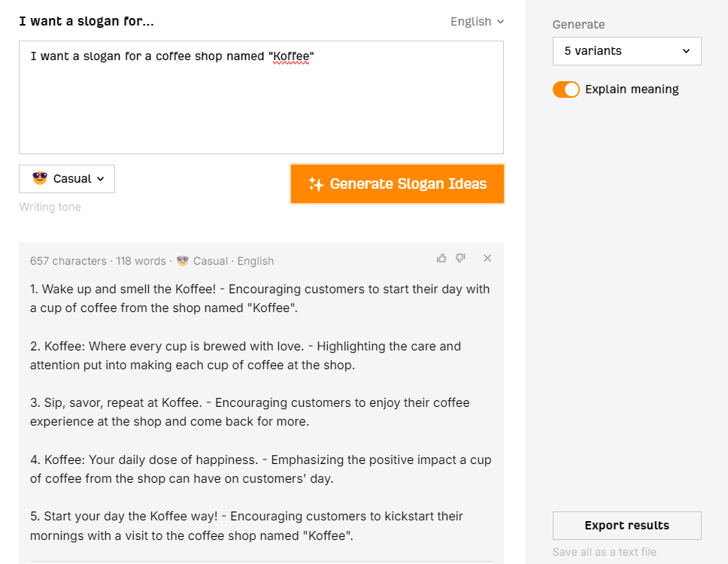Dismiss the generated results with the X icon
Image resolution: width=728 pixels, height=564 pixels.
coord(487,259)
